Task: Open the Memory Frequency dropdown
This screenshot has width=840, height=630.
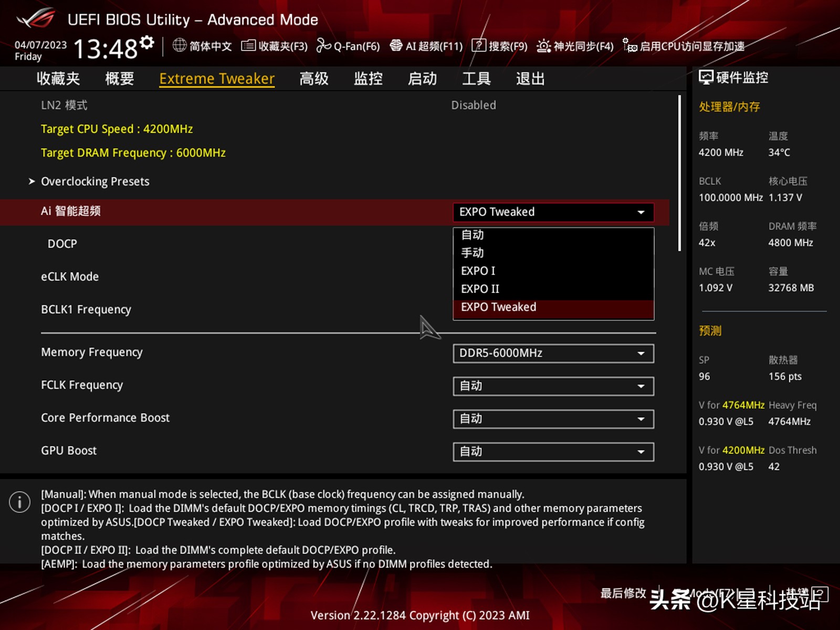Action: [x=553, y=353]
